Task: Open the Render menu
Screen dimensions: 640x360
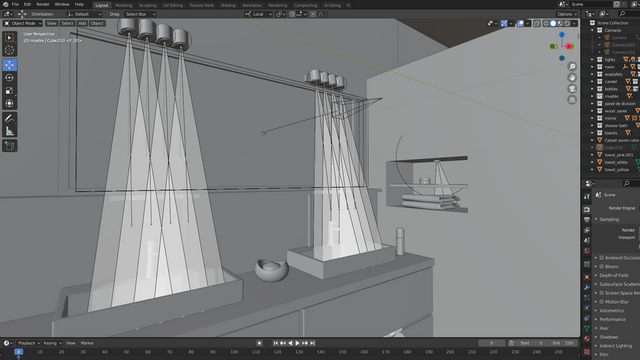Action: [x=43, y=4]
